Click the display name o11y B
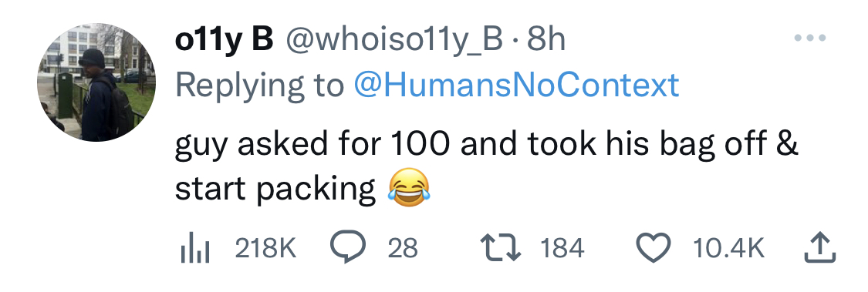The width and height of the screenshot is (868, 292). (x=224, y=40)
